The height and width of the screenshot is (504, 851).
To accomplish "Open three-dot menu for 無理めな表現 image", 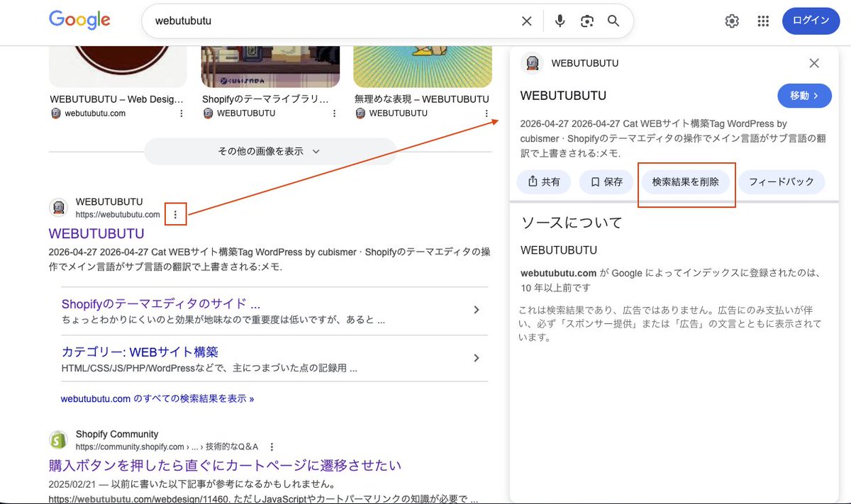I will 486,113.
